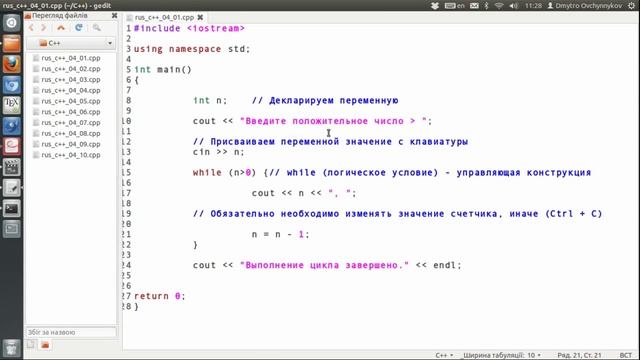
Task: Click the cin >> n; statement
Action: tap(218, 152)
